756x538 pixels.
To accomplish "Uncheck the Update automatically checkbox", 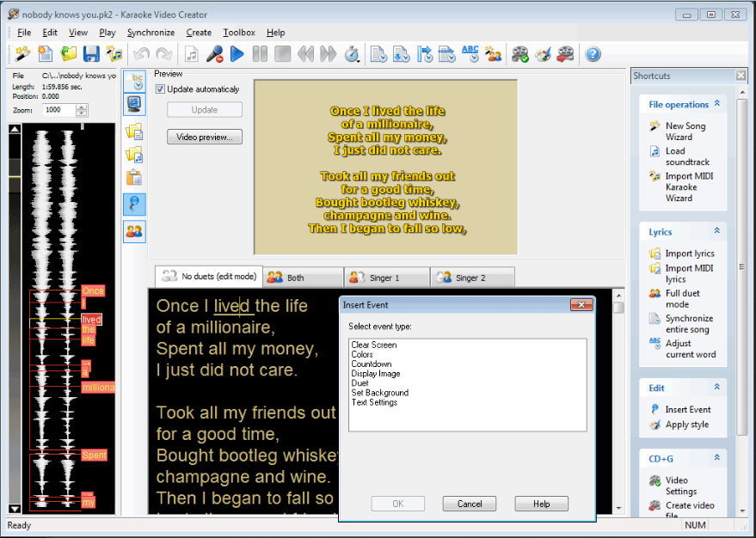I will click(160, 89).
